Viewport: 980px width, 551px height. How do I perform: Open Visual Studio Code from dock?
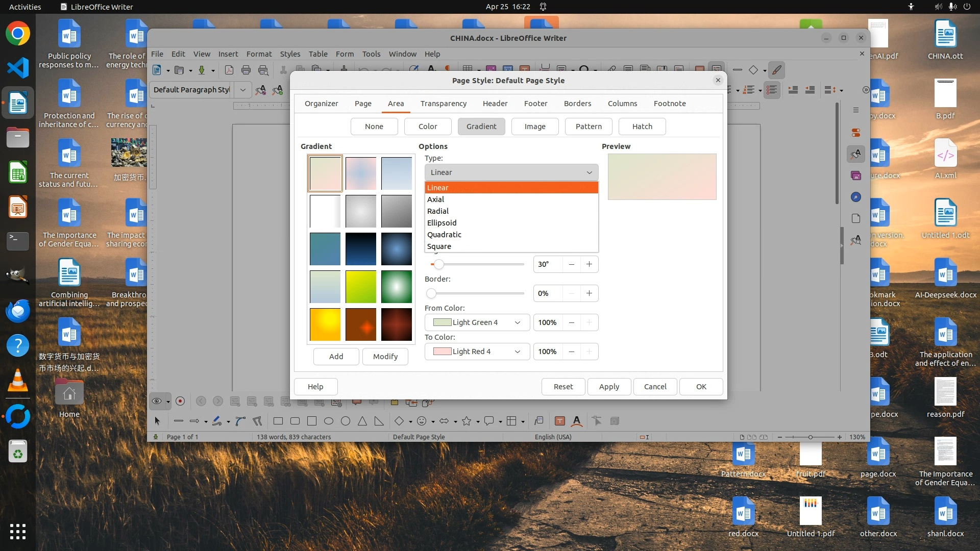click(x=18, y=68)
